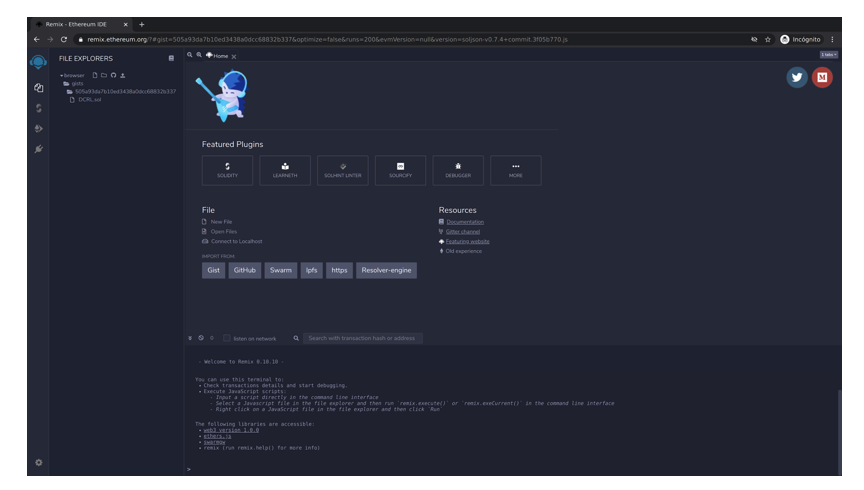
Task: Clear the terminal console icon
Action: (x=201, y=338)
